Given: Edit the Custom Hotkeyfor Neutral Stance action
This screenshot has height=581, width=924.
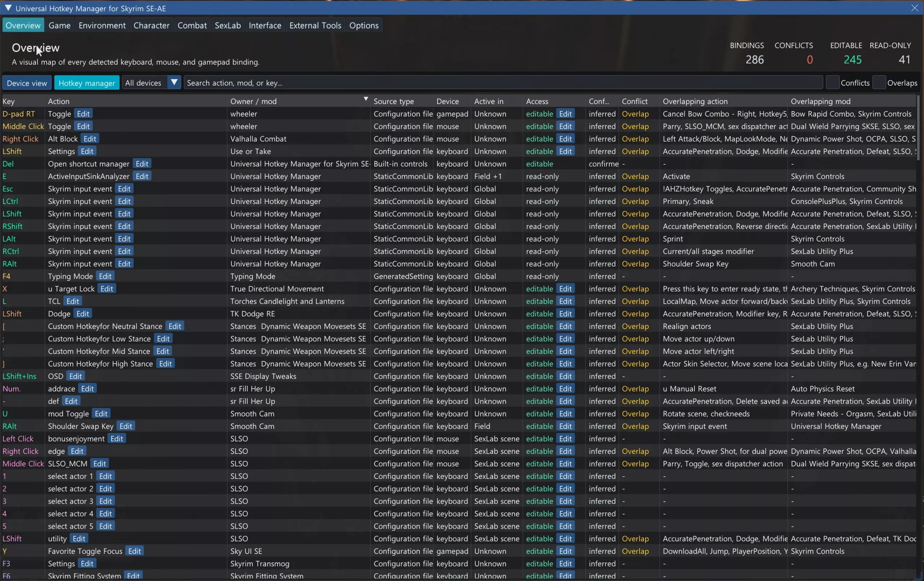Looking at the screenshot, I should tap(175, 326).
